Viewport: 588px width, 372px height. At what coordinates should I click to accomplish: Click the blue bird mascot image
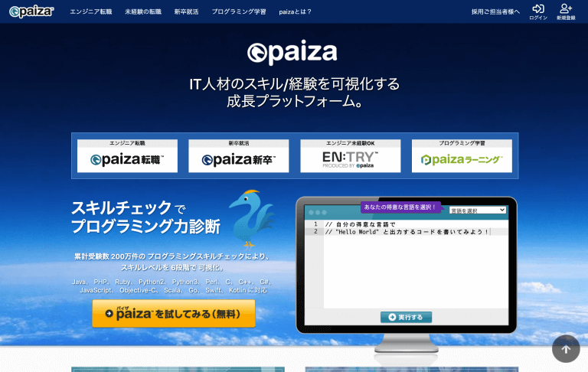click(251, 218)
